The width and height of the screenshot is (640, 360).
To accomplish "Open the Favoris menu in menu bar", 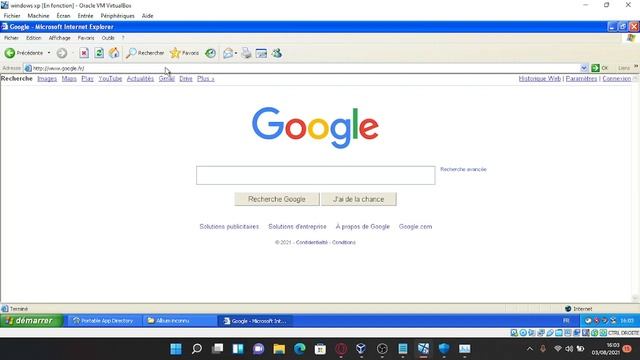I will [x=86, y=38].
